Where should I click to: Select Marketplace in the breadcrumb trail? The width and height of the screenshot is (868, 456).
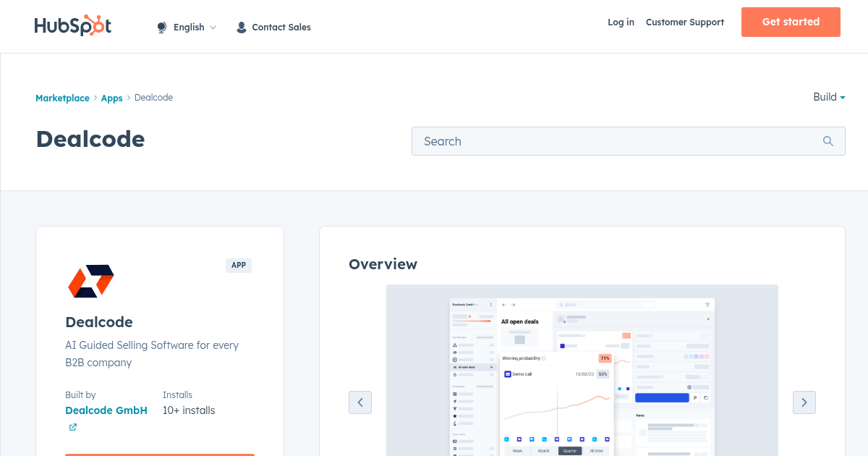click(x=62, y=98)
